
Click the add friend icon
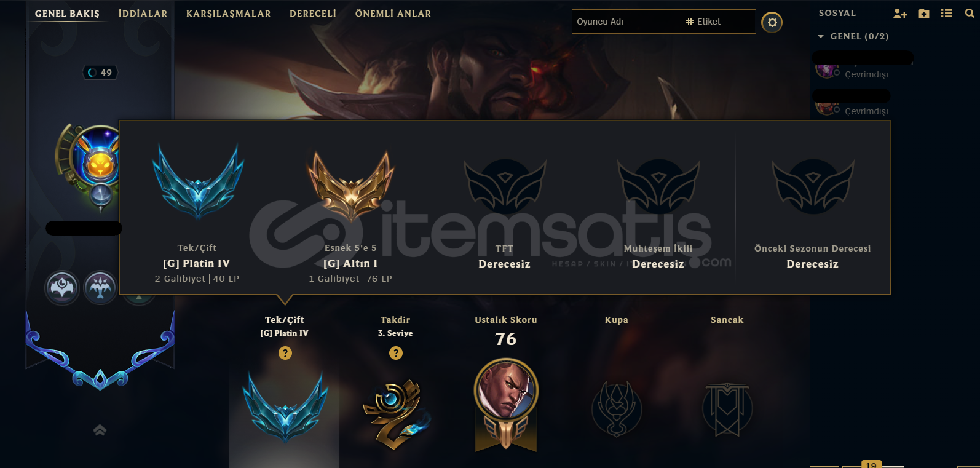pos(900,13)
